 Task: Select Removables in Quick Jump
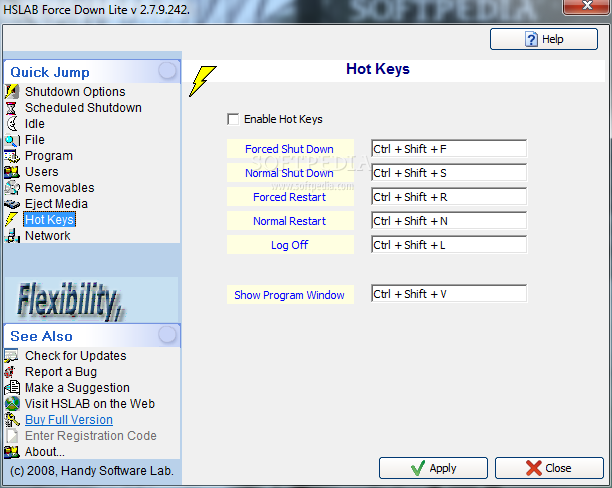tap(60, 188)
